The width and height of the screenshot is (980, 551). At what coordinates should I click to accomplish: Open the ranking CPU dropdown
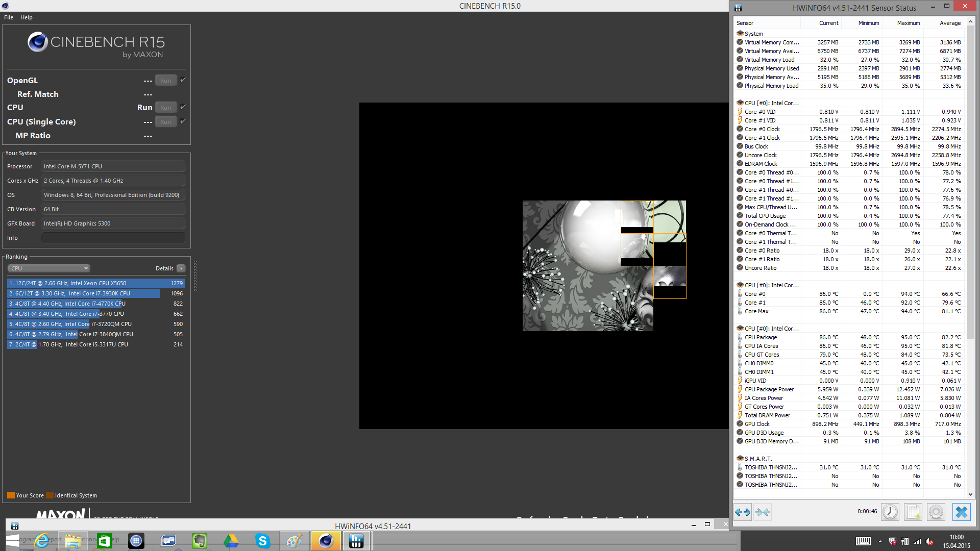49,268
